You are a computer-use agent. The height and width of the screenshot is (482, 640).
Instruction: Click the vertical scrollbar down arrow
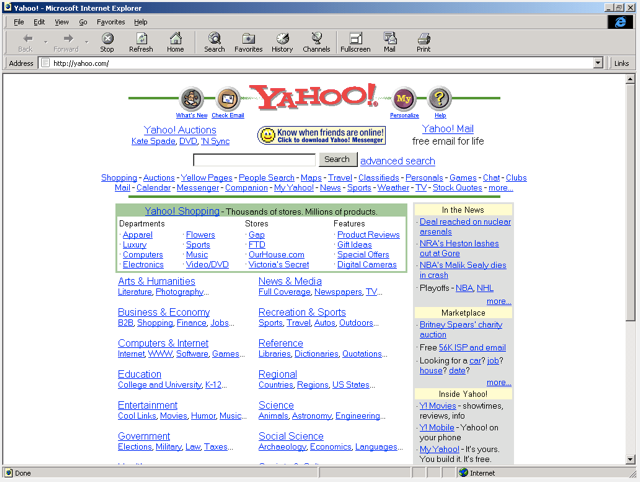pos(632,459)
